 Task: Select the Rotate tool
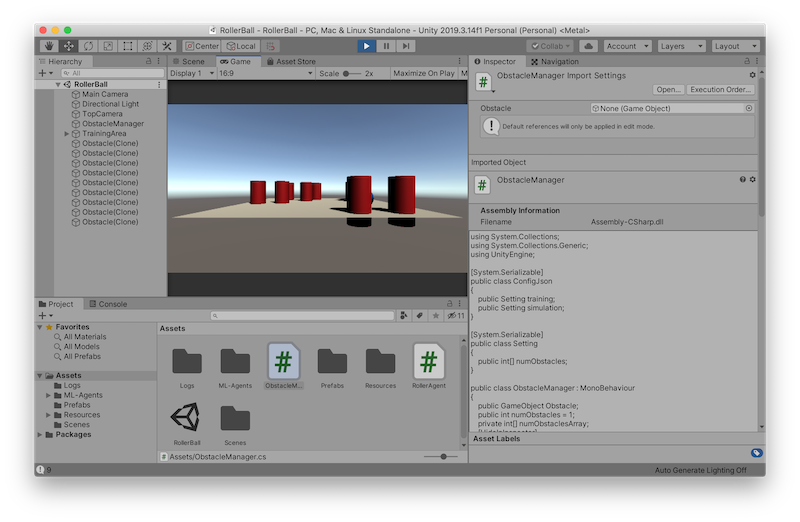coord(88,46)
